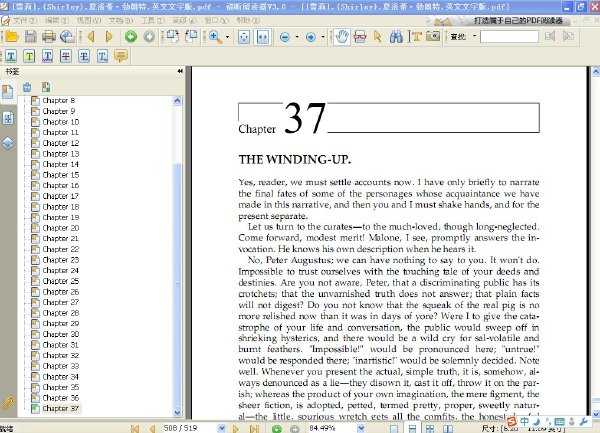
Task: Select the yellow highlight text tool
Action: (x=29, y=57)
